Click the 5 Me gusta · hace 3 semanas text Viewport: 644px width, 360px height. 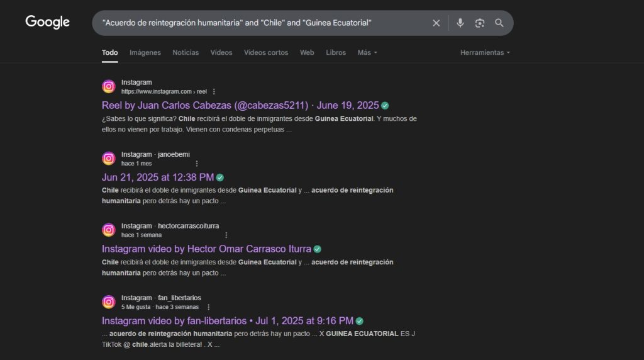pos(160,307)
